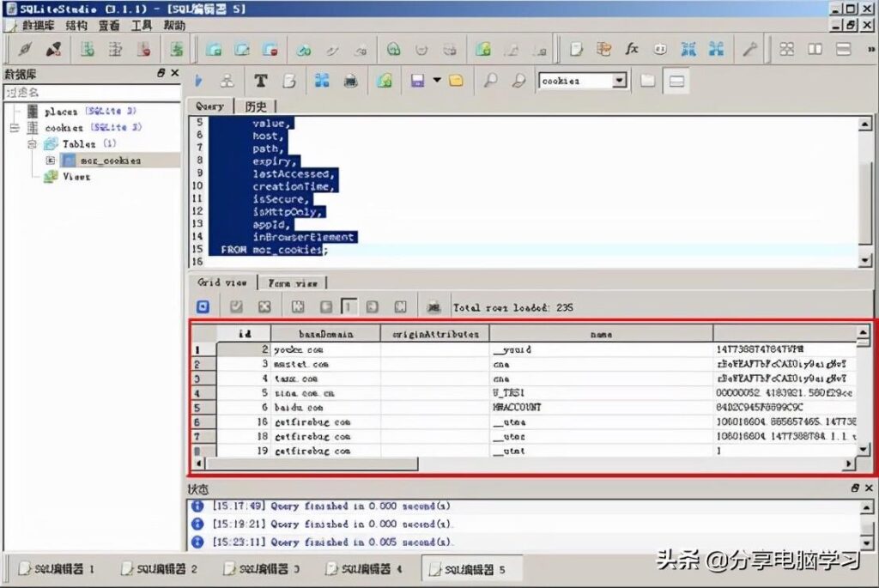Open the import data tool
This screenshot has height=588, width=879.
click(x=688, y=49)
